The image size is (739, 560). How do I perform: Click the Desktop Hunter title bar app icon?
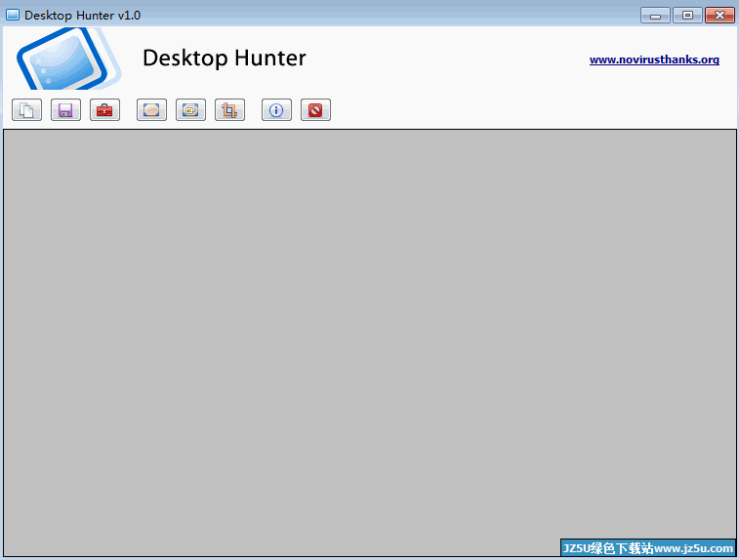[x=13, y=15]
